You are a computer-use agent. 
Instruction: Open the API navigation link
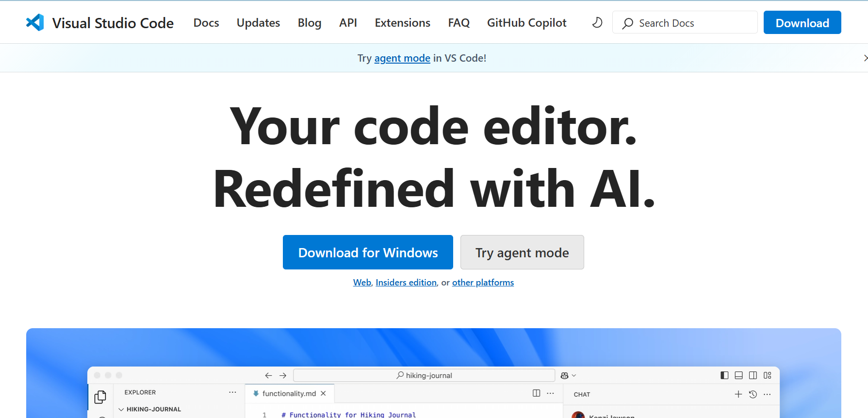[348, 23]
